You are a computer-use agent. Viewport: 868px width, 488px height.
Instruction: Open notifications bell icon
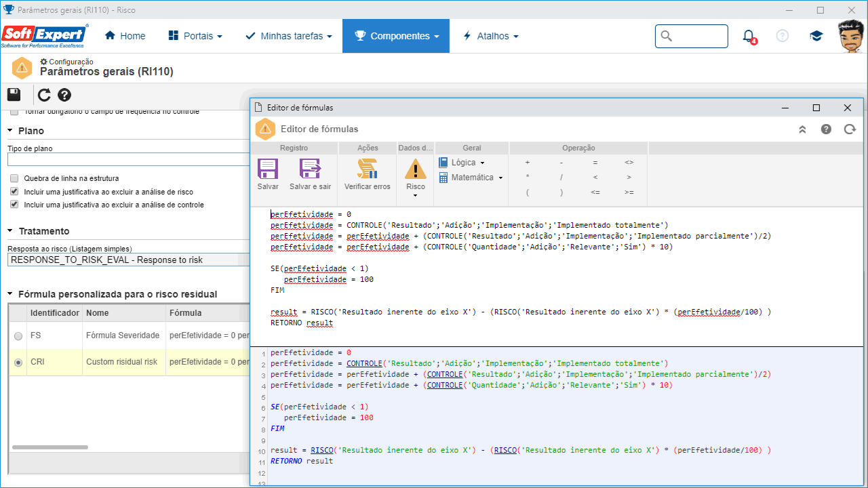pos(748,36)
